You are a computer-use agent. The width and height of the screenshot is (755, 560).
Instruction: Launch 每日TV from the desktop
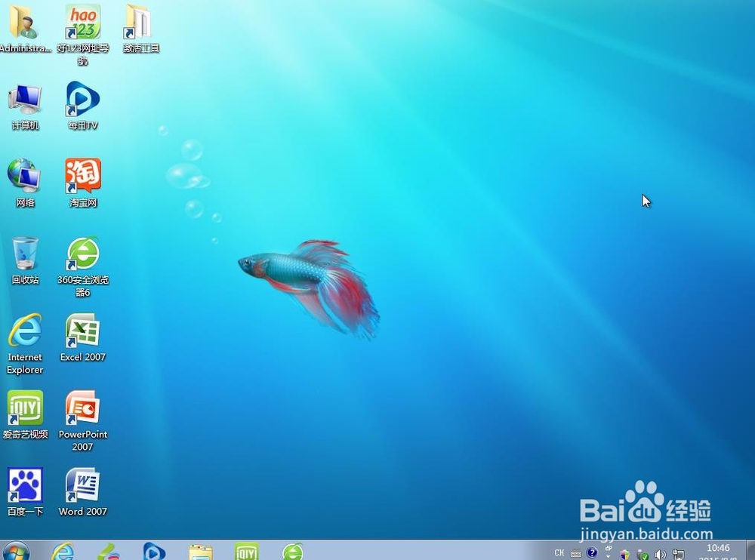[82, 98]
